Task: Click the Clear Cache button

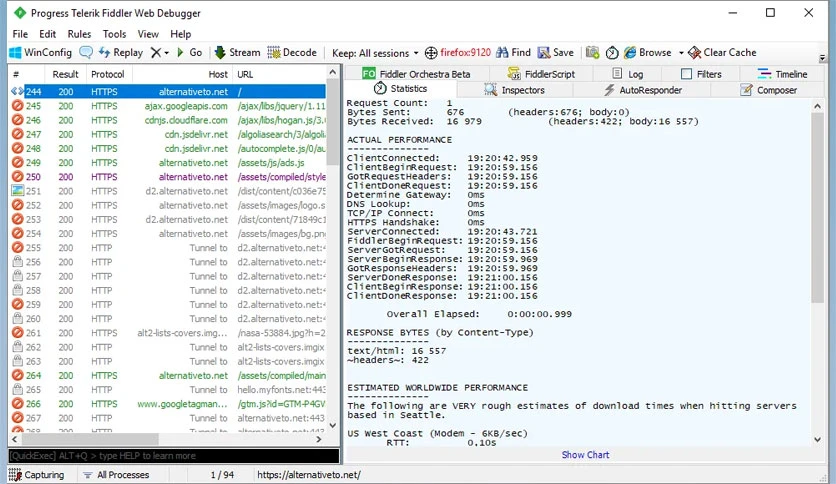Action: coord(722,52)
